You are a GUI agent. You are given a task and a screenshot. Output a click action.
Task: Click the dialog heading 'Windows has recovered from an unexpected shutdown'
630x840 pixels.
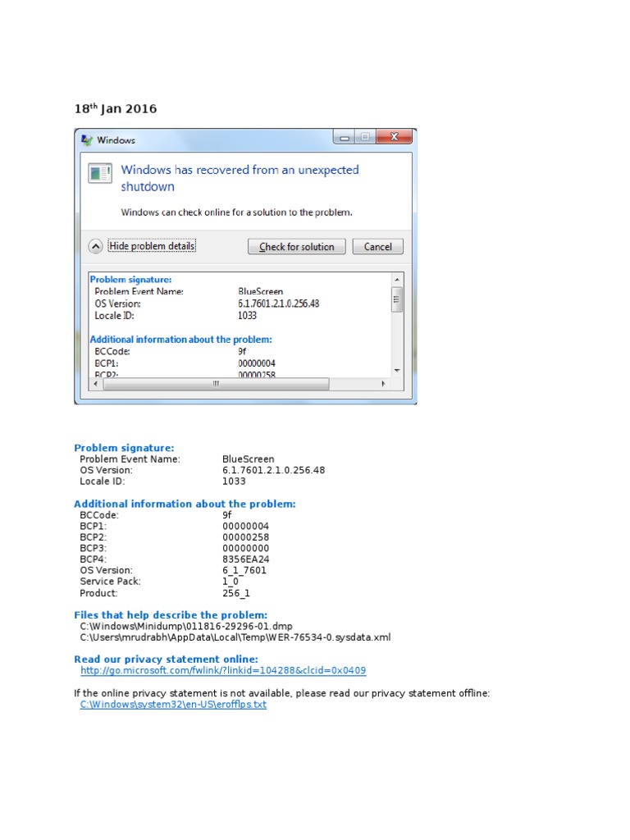click(x=240, y=178)
